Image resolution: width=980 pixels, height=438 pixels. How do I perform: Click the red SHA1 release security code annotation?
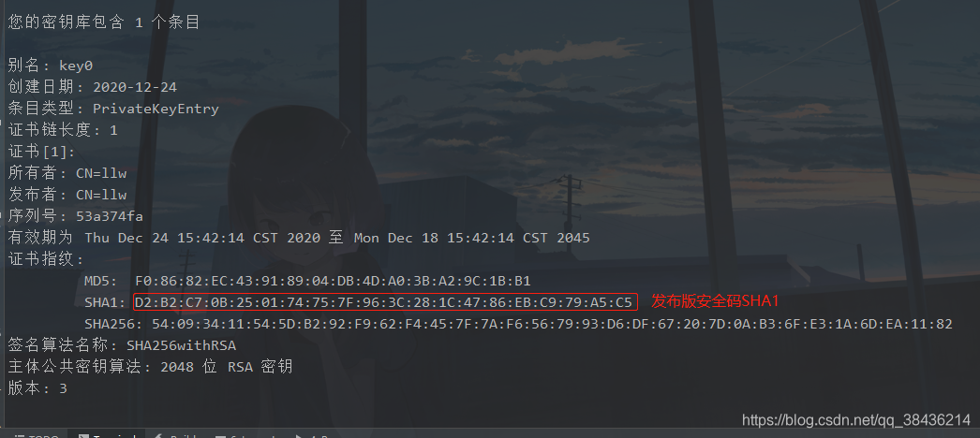[715, 301]
